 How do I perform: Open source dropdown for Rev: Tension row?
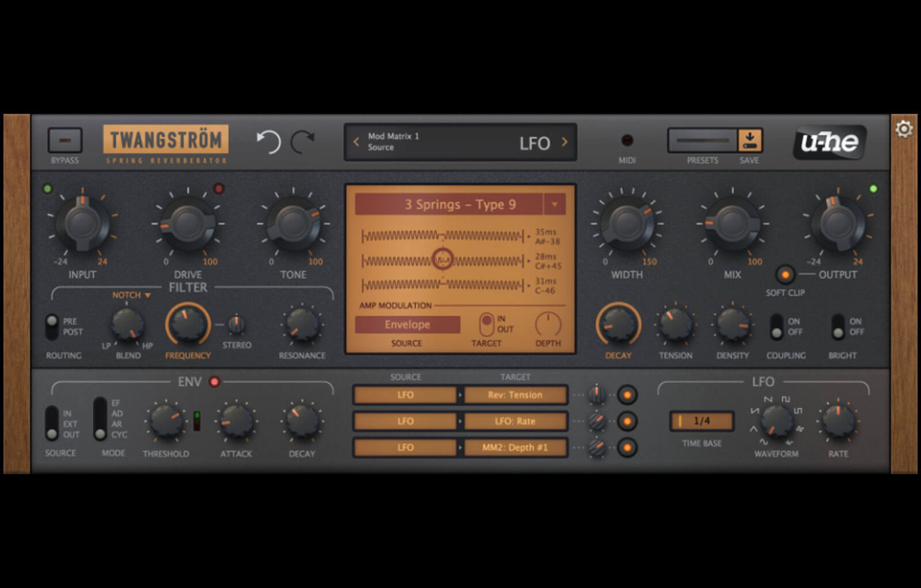(x=405, y=395)
